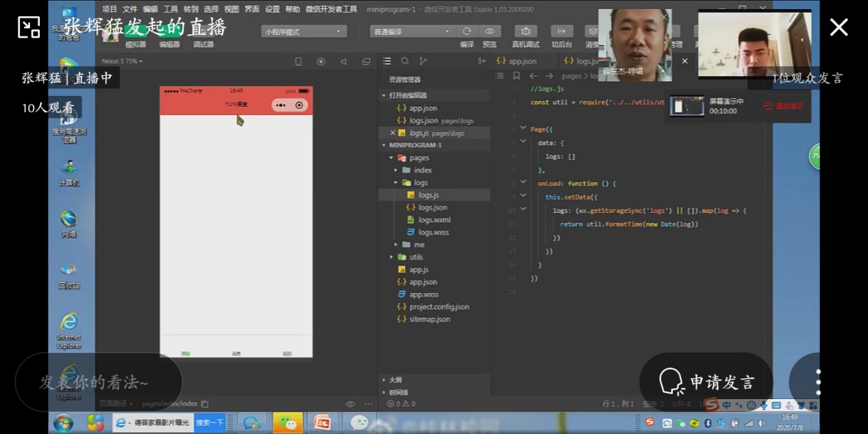Exit fullscreen with the top-left shrink icon

tap(29, 27)
